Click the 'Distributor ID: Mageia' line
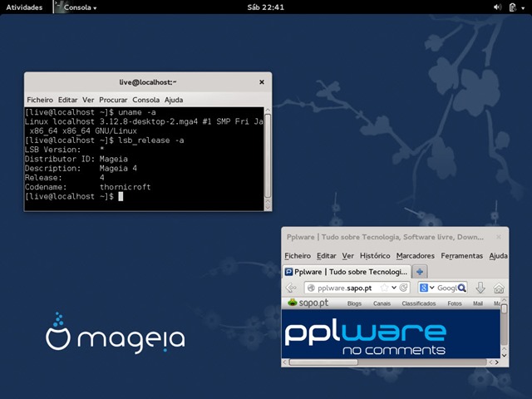Screen dimensions: 532x399 (76, 159)
